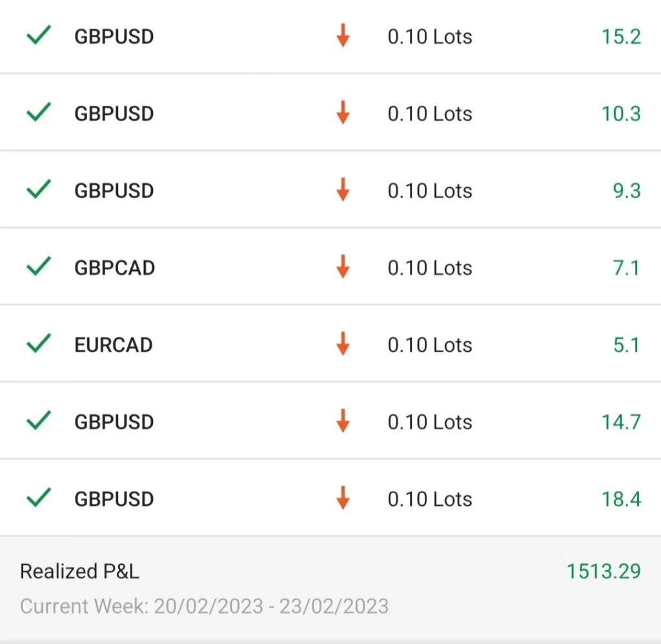Click the checkmark next to the EURCAD trade

click(x=39, y=343)
